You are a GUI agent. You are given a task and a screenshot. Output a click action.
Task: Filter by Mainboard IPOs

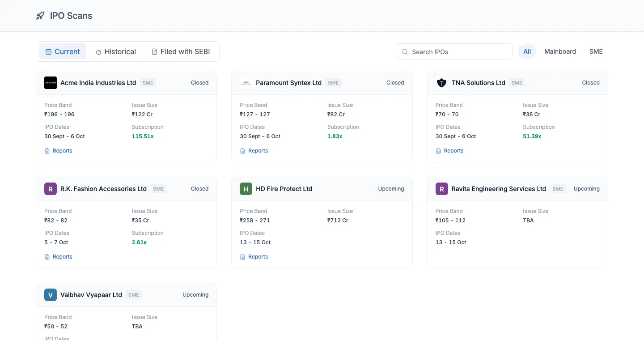click(560, 51)
